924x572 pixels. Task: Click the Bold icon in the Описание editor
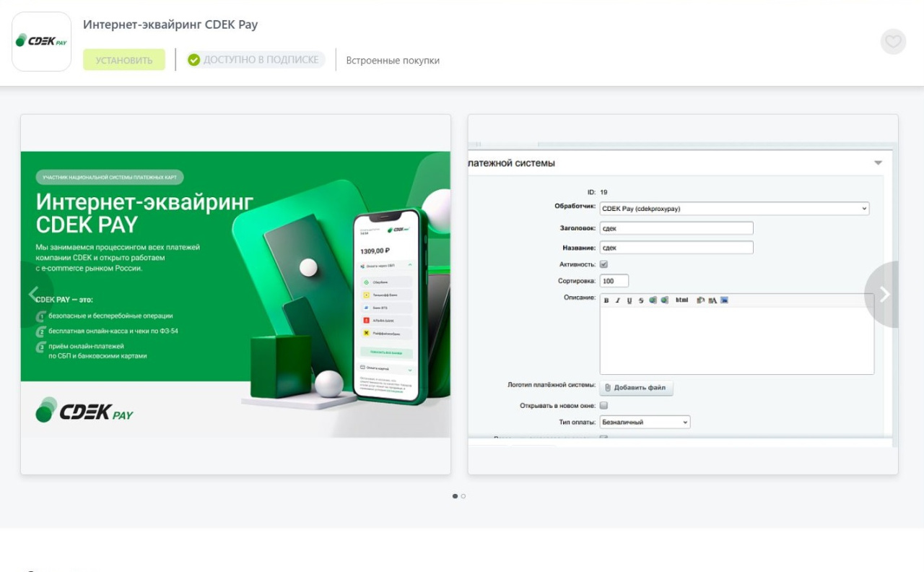click(606, 300)
